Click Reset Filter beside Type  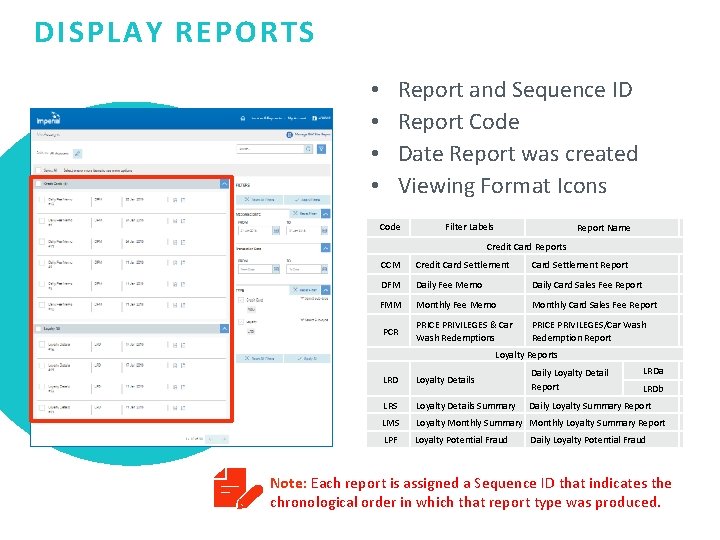tap(305, 290)
